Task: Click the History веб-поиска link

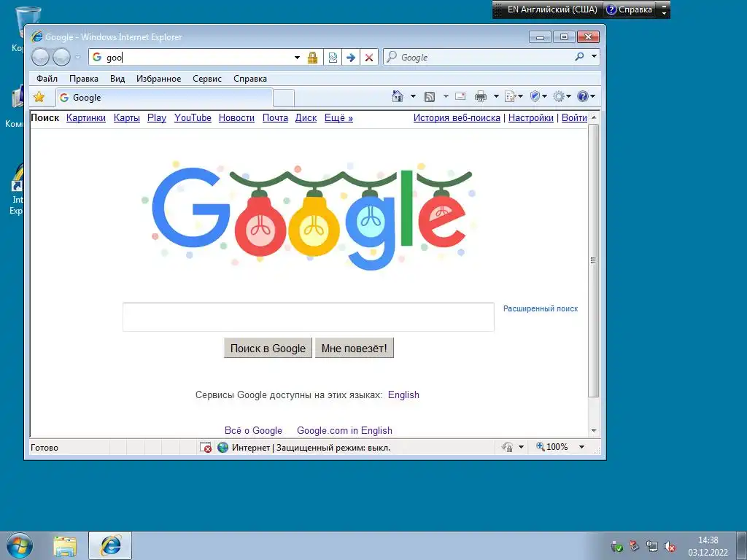Action: pos(457,117)
